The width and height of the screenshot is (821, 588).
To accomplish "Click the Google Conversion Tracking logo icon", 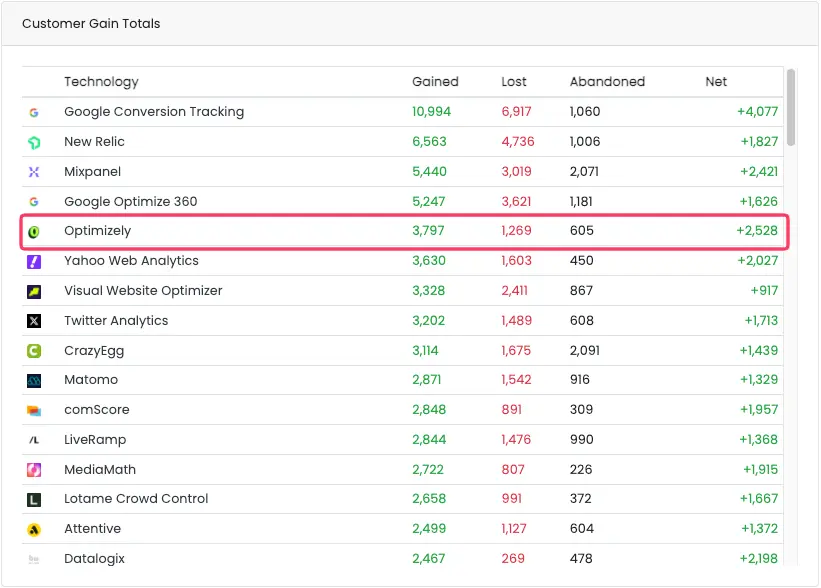I will [34, 112].
